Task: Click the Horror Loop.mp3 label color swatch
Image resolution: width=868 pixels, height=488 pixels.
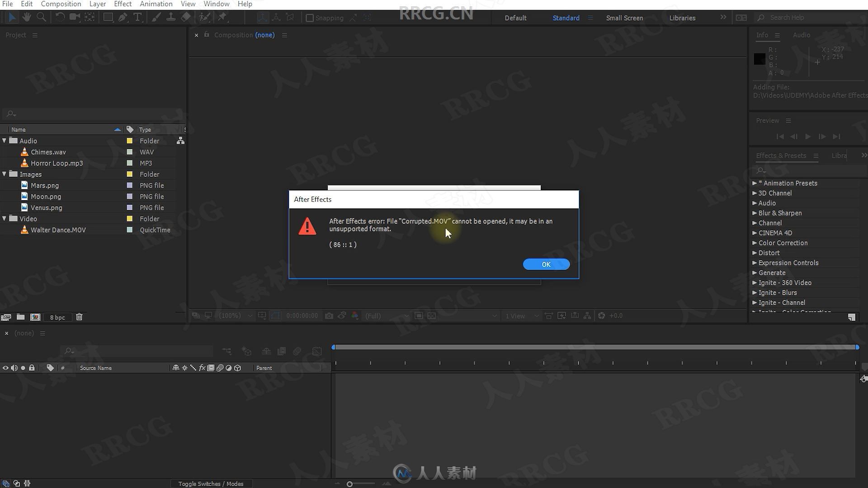Action: (129, 163)
